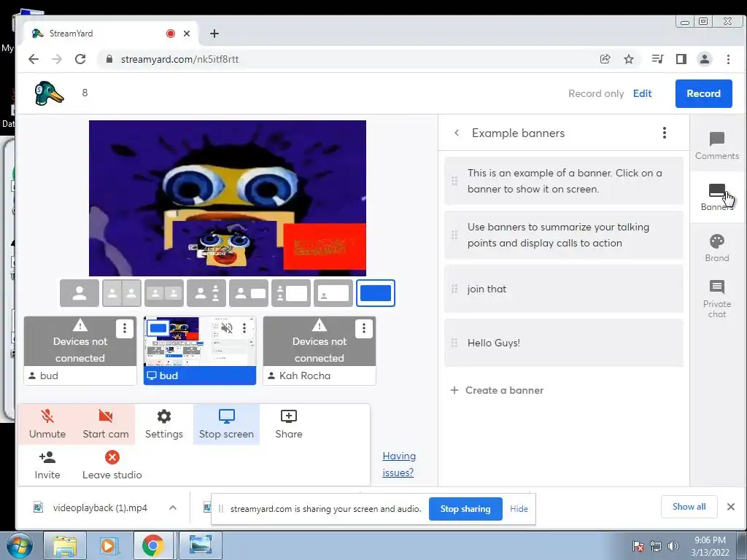Click the Edit link beside Record only

pos(642,93)
